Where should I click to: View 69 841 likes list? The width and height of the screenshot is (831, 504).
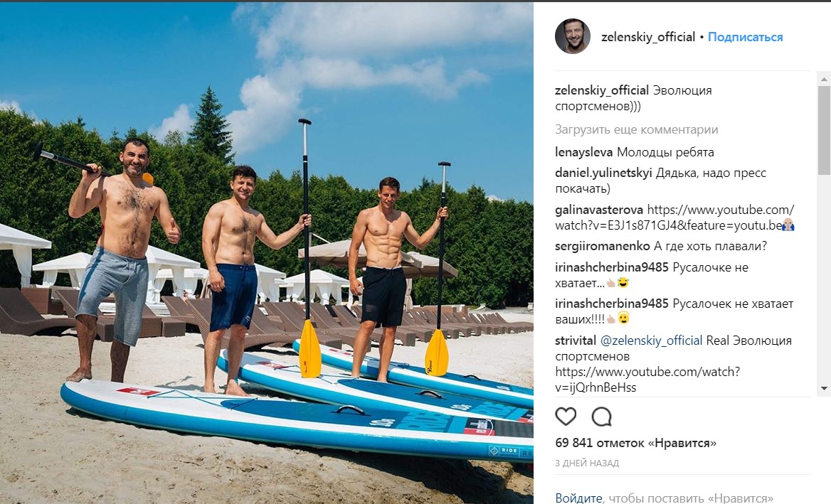635,443
